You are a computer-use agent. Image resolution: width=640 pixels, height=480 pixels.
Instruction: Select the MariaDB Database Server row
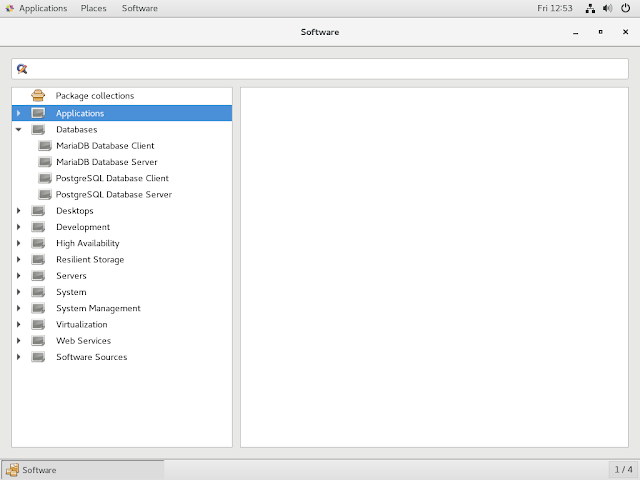click(x=122, y=162)
